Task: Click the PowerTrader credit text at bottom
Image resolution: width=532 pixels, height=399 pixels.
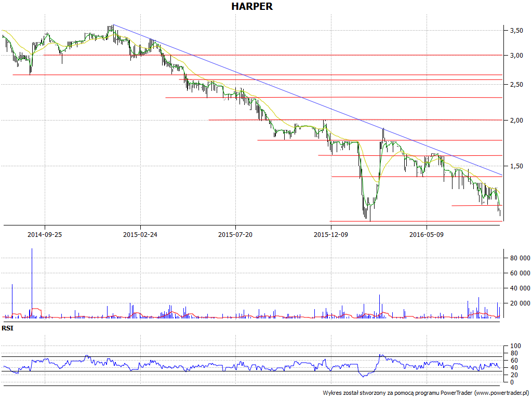Action: coord(426,393)
